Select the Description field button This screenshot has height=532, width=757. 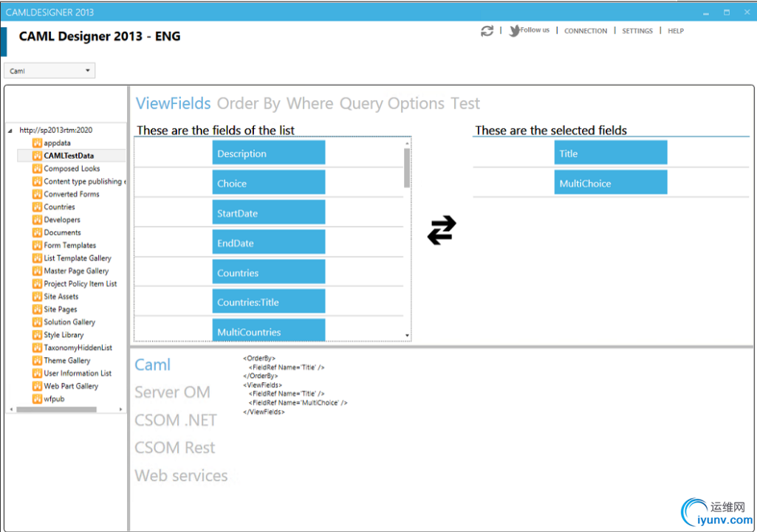[x=268, y=153]
